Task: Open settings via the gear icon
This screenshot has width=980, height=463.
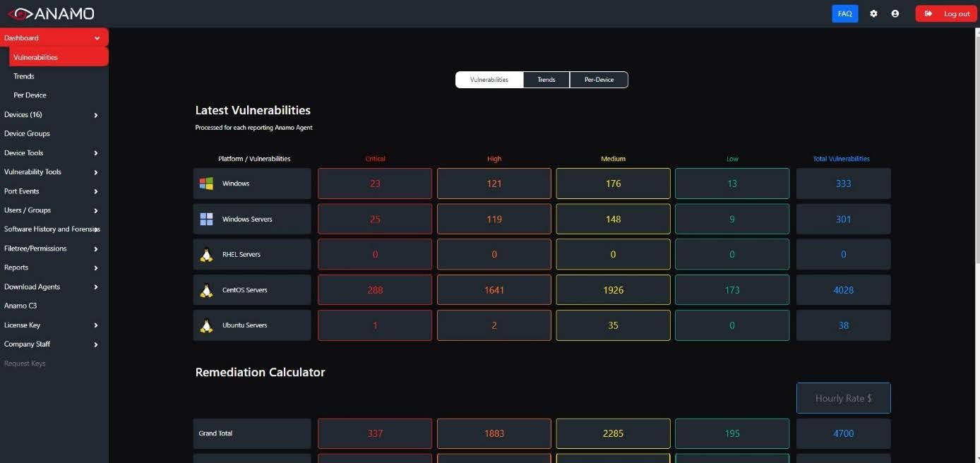Action: point(873,13)
